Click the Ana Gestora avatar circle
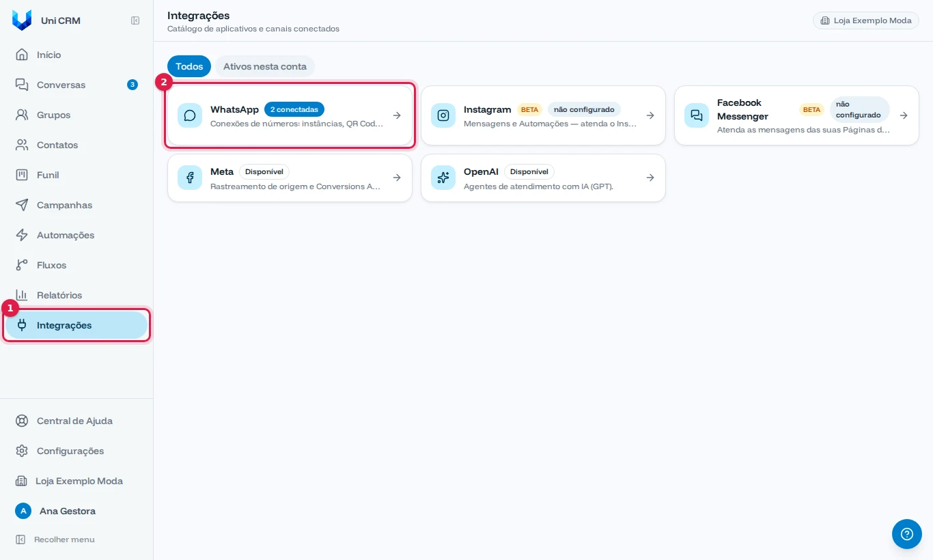Screen dimensions: 933x560 pyautogui.click(x=23, y=511)
